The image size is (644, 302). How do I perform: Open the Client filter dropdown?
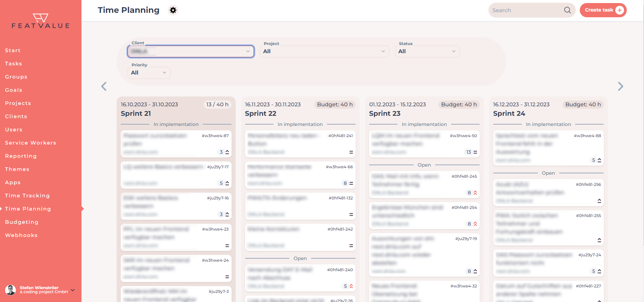191,51
